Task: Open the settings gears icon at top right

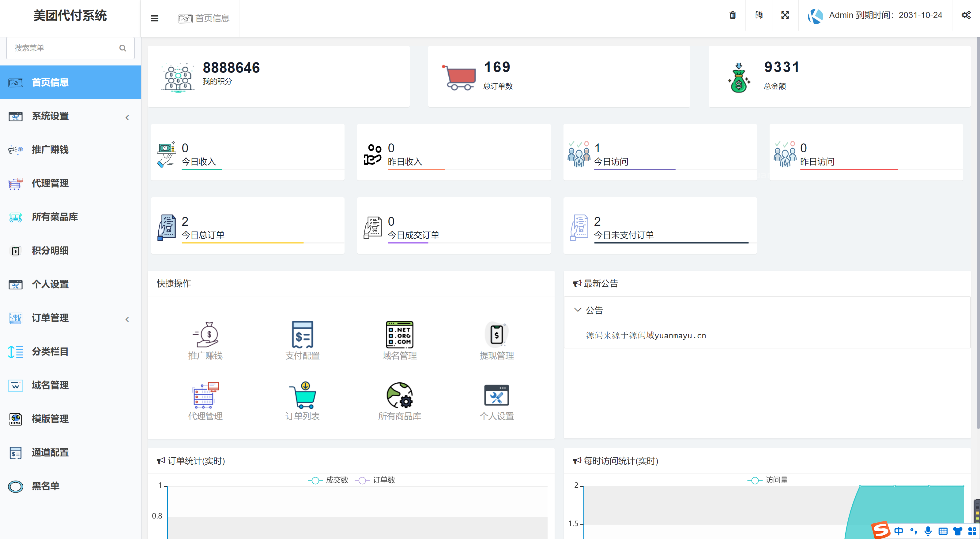Action: tap(966, 15)
